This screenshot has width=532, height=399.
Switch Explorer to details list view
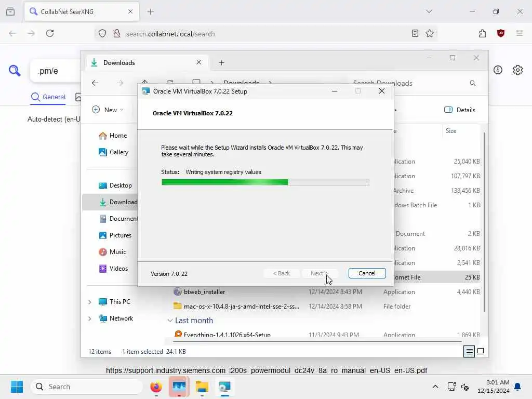[x=469, y=352]
